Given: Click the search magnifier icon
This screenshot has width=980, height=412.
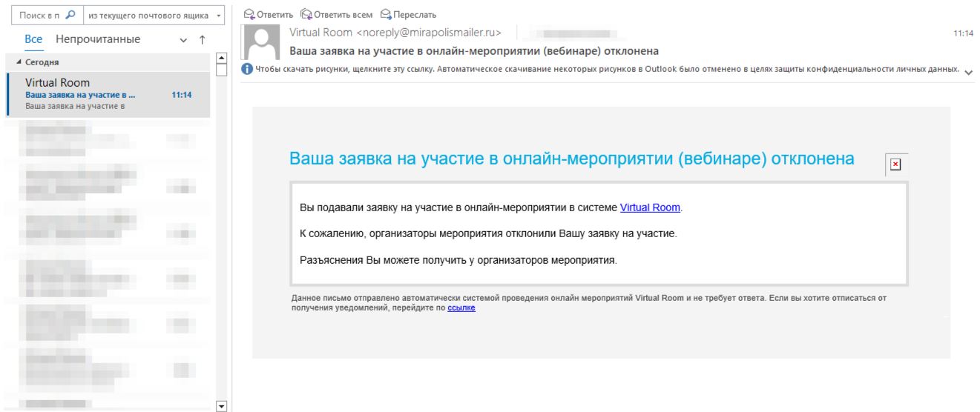Looking at the screenshot, I should [x=70, y=14].
